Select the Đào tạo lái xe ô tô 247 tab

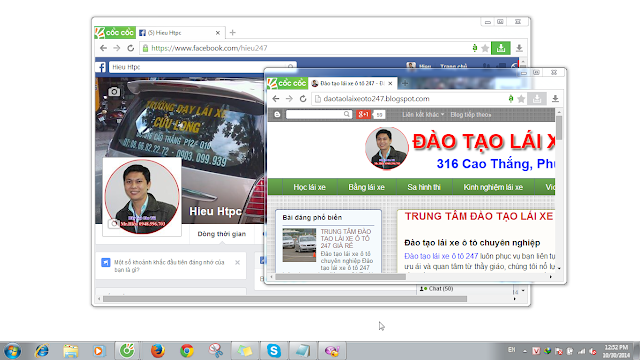point(352,83)
